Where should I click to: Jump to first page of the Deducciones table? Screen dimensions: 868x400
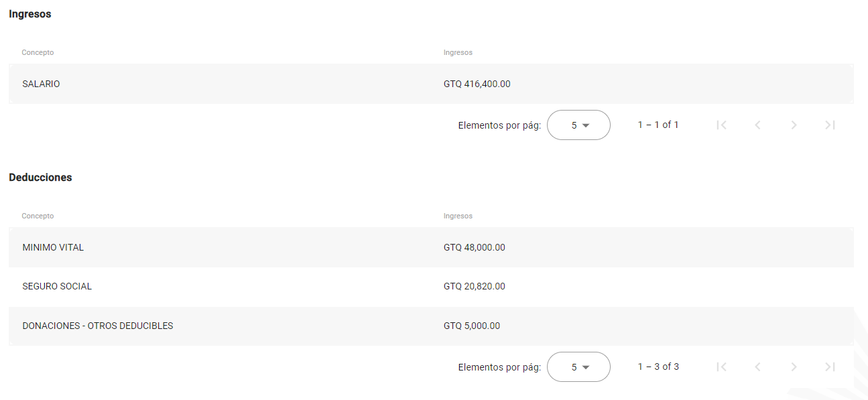[721, 366]
